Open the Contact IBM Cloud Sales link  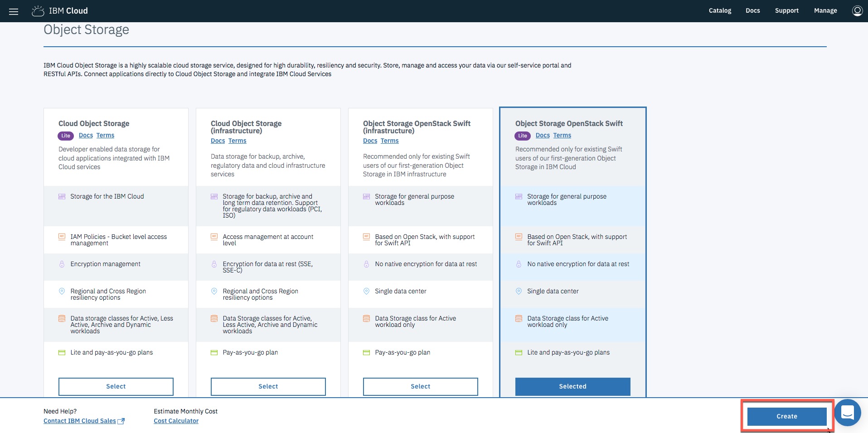tap(80, 421)
